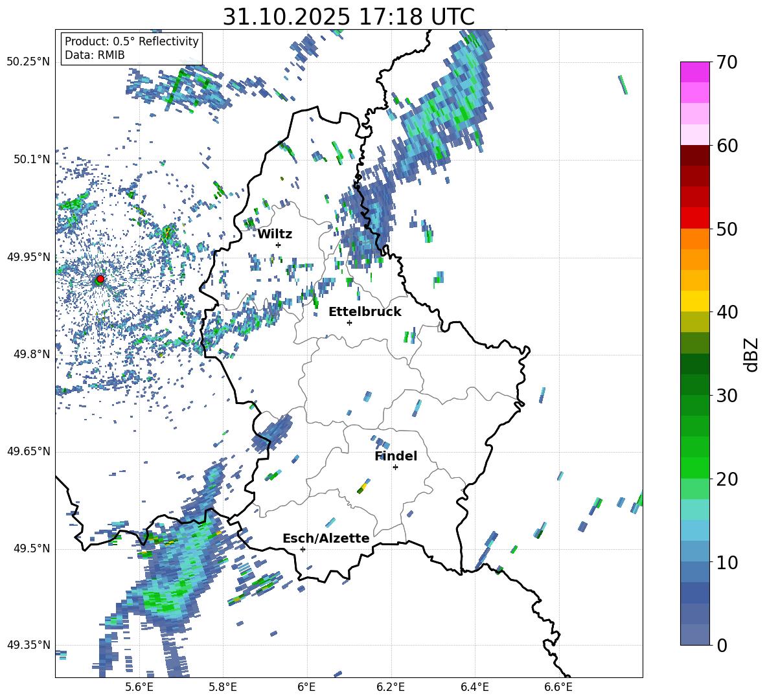This screenshot has height=700, width=767.
Task: Pick the bright green swatch above 20 dBZ
Action: (694, 468)
